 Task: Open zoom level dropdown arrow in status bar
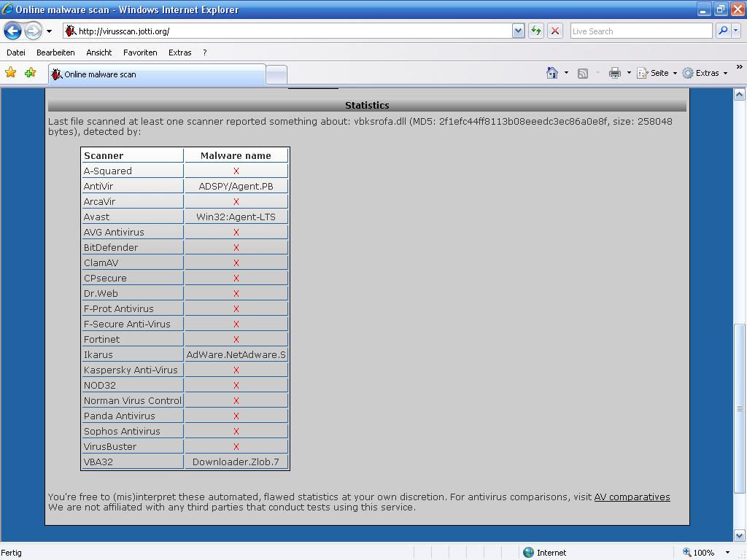[x=727, y=553]
